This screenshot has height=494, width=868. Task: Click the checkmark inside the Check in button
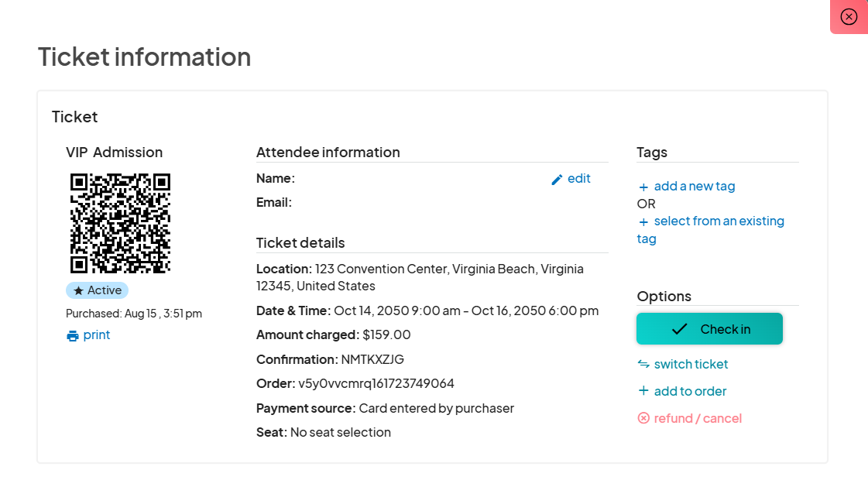pyautogui.click(x=679, y=328)
